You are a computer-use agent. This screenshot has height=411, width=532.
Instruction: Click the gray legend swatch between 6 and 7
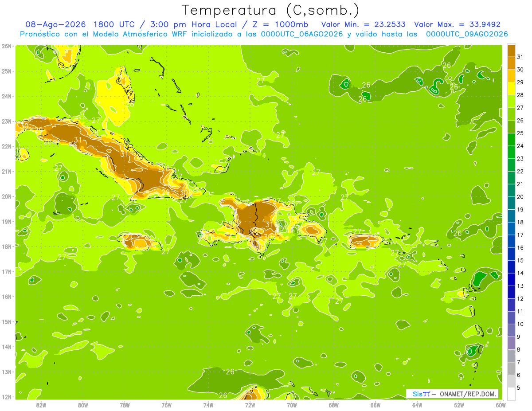[x=511, y=368]
